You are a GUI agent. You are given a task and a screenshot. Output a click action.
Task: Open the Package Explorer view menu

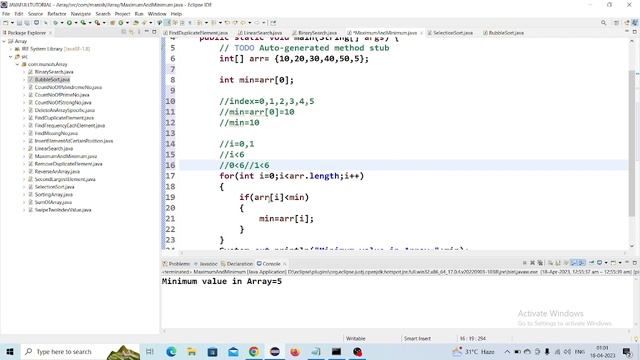(x=139, y=32)
